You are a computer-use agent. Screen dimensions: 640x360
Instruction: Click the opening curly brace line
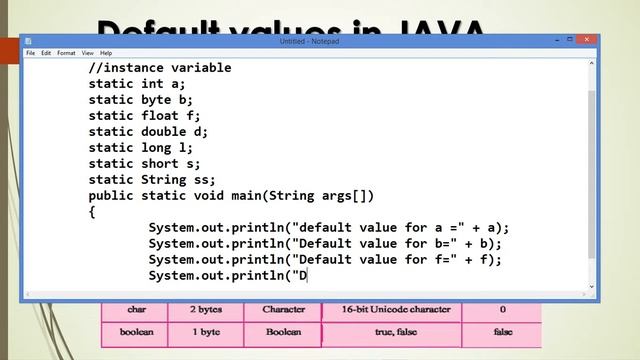pos(92,211)
